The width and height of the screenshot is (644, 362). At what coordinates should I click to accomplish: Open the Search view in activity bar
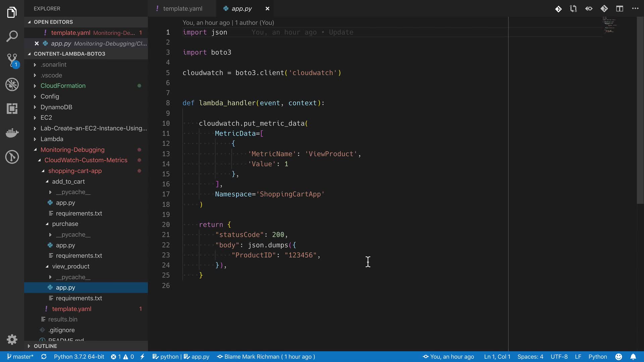(12, 36)
